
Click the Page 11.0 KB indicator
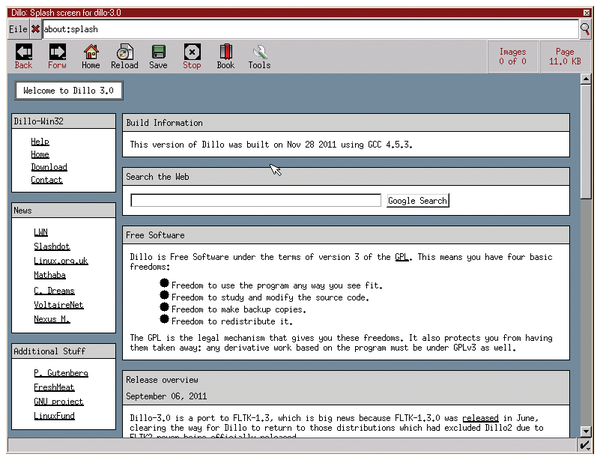point(565,56)
